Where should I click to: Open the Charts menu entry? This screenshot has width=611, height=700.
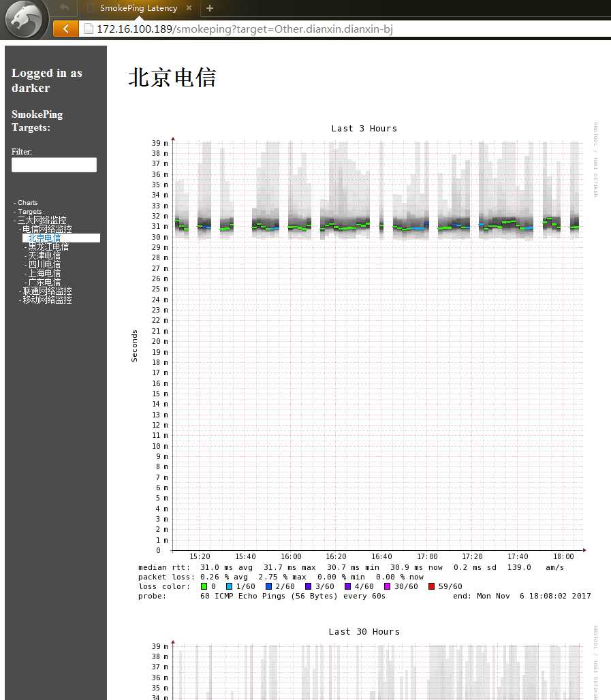click(27, 203)
